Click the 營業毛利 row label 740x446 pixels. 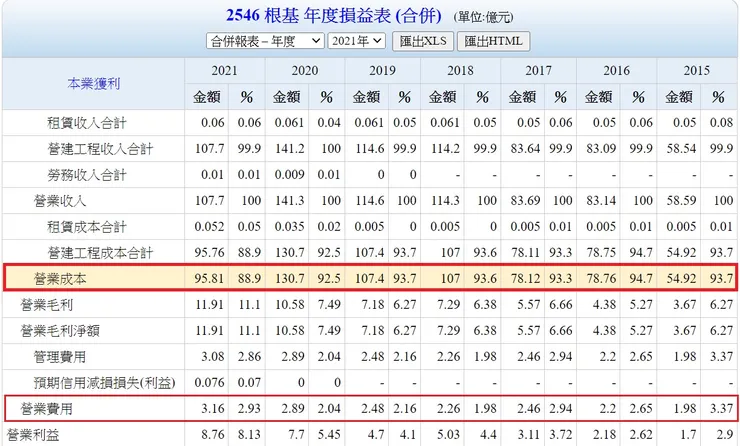coord(47,305)
